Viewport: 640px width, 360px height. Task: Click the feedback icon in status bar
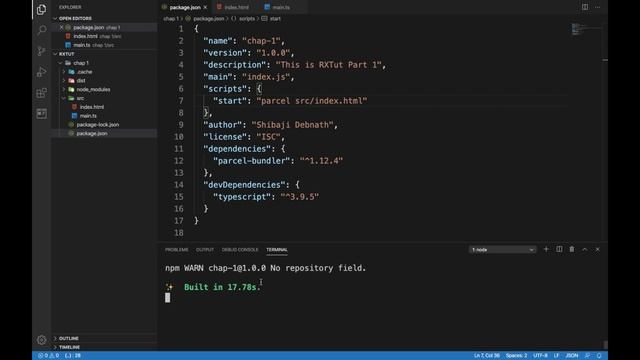pos(587,356)
